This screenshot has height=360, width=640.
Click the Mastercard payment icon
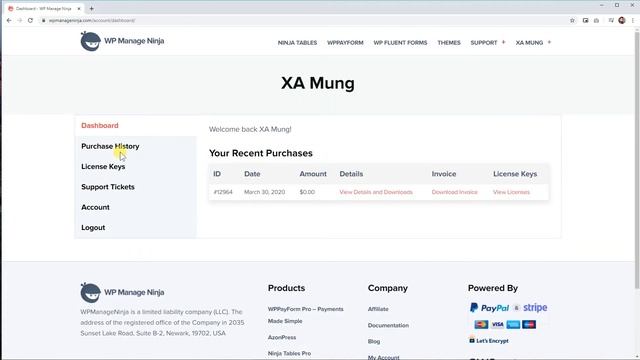click(481, 324)
